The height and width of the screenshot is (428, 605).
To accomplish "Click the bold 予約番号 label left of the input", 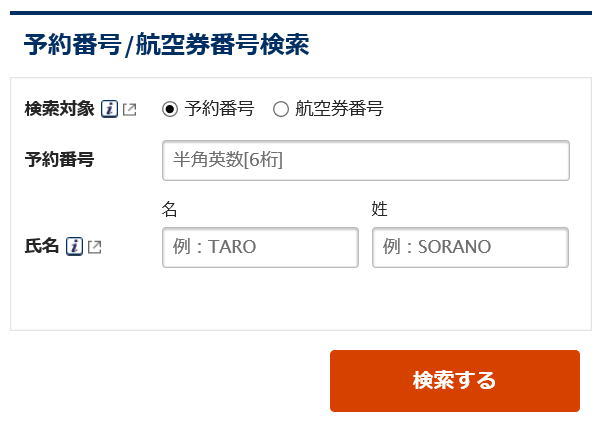I will click(59, 160).
